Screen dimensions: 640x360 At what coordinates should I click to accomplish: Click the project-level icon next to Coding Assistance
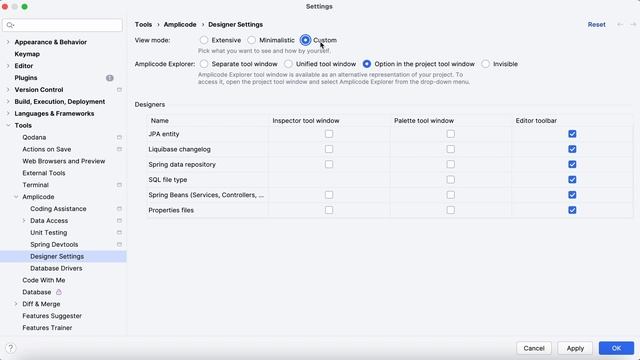[x=119, y=209]
